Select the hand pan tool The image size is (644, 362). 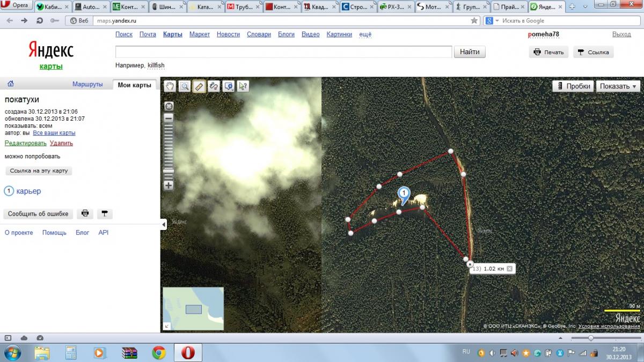170,86
